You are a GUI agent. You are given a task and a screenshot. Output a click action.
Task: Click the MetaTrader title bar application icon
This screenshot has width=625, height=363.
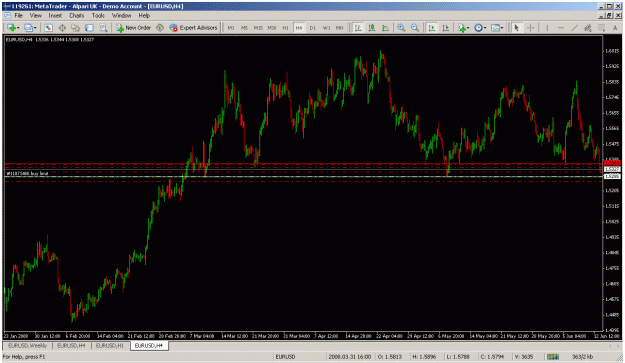pyautogui.click(x=6, y=6)
